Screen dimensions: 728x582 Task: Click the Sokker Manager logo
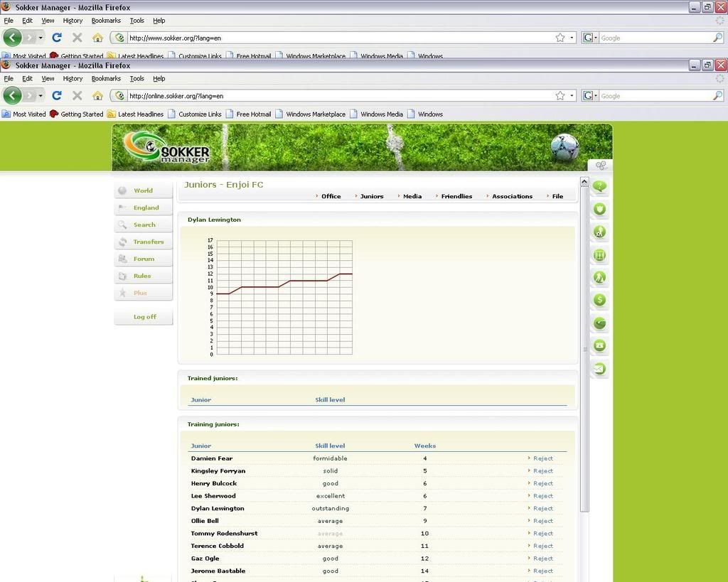point(167,147)
